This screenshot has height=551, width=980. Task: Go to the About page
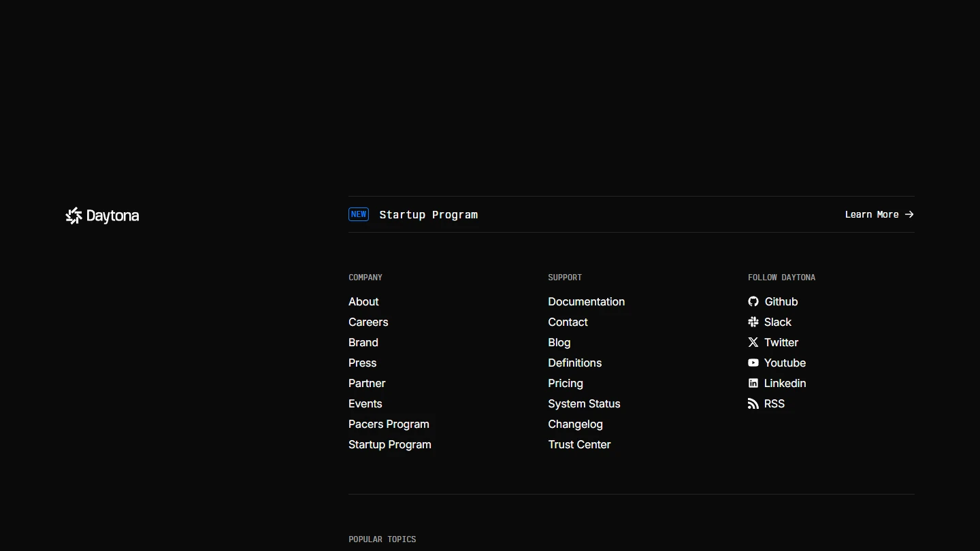(363, 301)
